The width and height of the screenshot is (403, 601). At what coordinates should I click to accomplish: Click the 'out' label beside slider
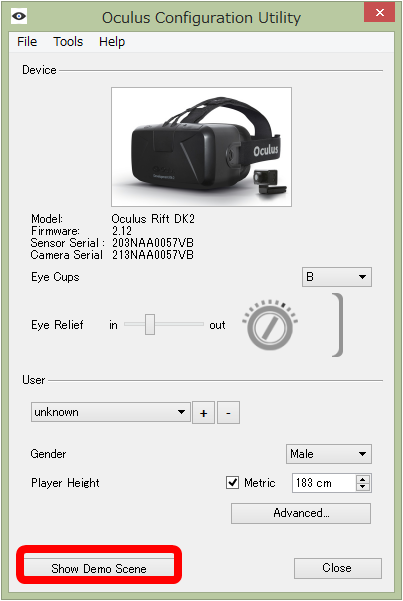[x=217, y=325]
